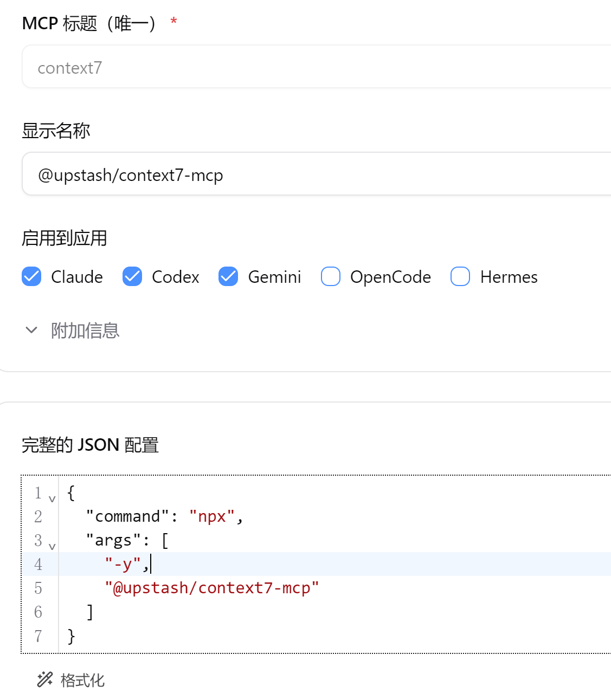Click the closing bracket on line 6
Screen dimensions: 611x700
click(x=91, y=612)
